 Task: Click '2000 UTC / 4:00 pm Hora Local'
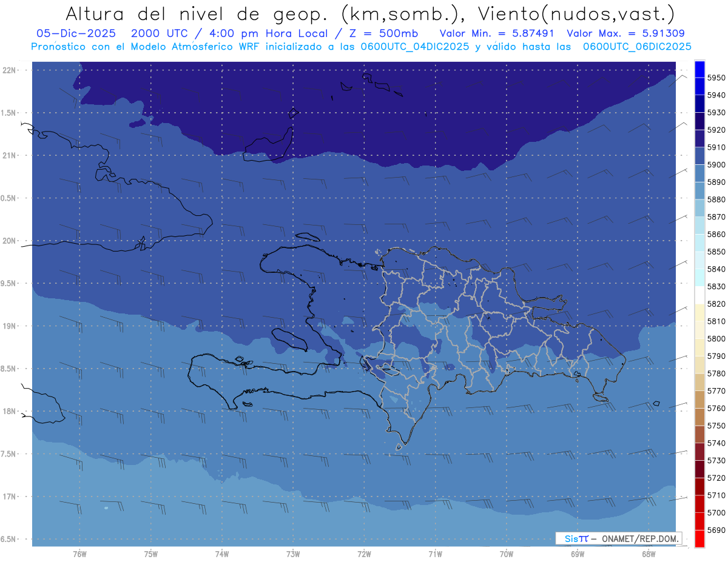pyautogui.click(x=229, y=33)
